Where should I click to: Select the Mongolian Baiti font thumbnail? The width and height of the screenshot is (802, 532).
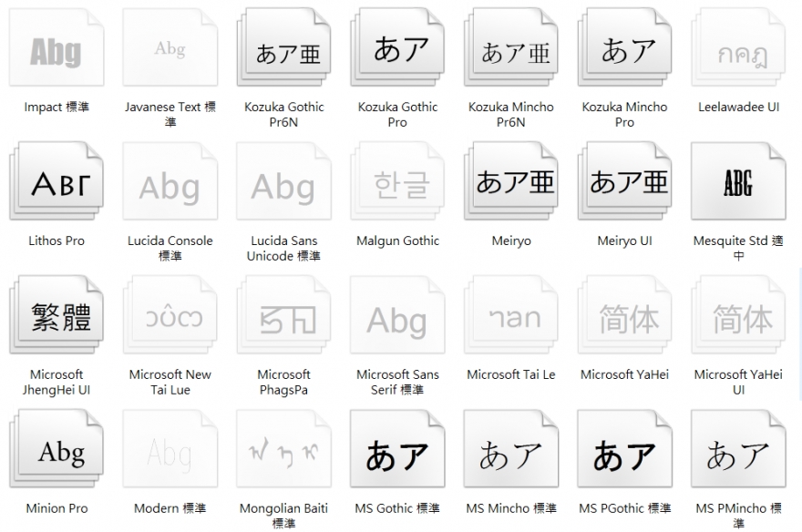coord(283,453)
